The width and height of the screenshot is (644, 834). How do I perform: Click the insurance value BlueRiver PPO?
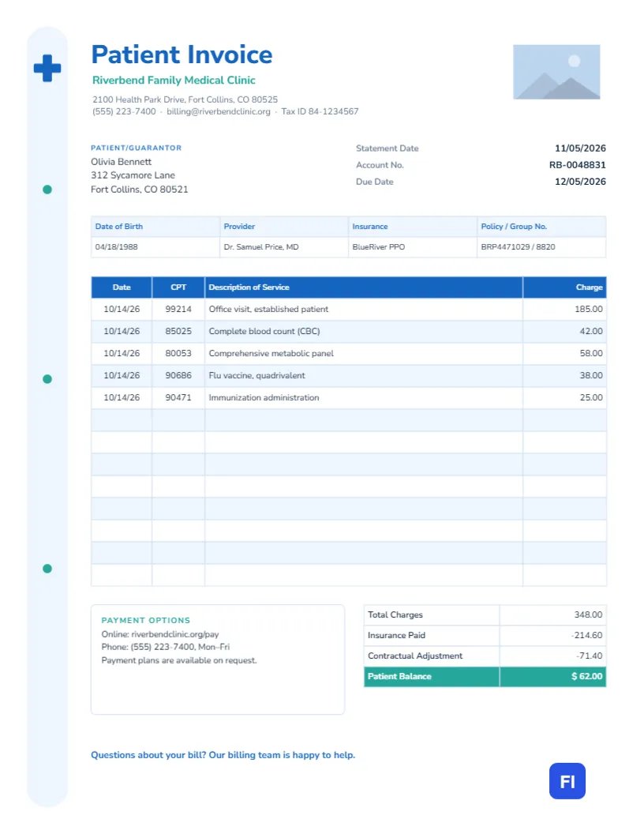(x=378, y=246)
